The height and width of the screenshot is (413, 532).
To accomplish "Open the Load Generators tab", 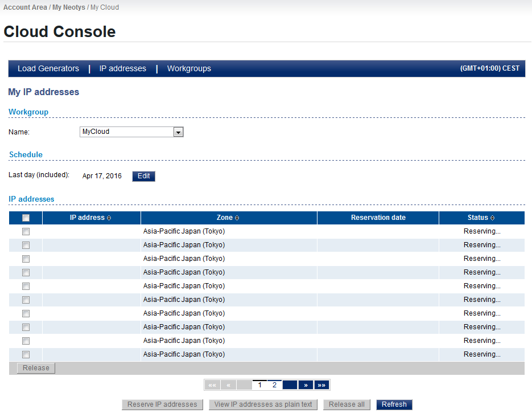I will [x=48, y=68].
